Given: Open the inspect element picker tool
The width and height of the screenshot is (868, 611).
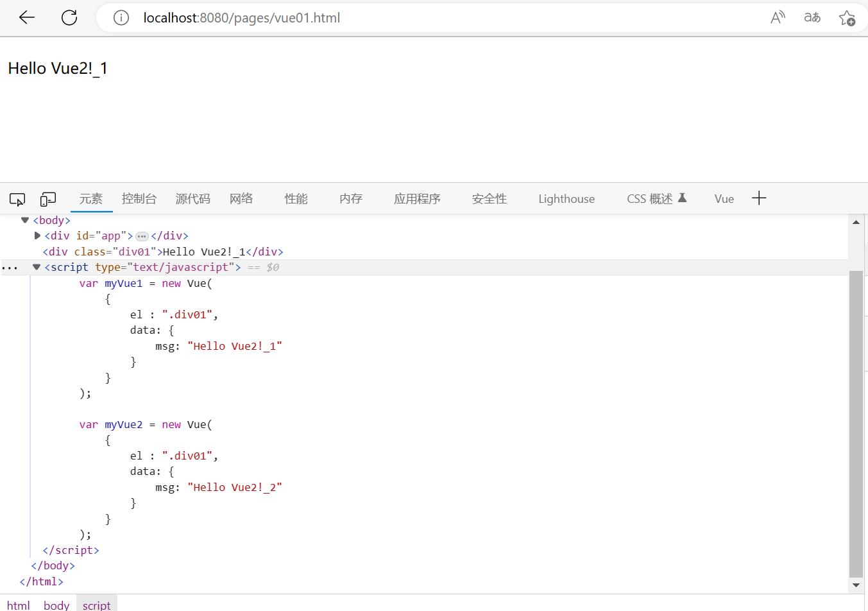Looking at the screenshot, I should [x=17, y=200].
